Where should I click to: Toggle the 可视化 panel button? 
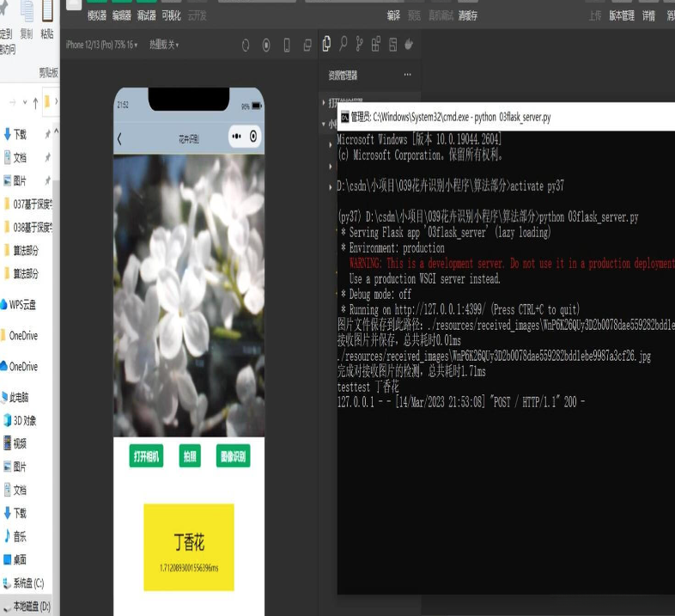172,16
